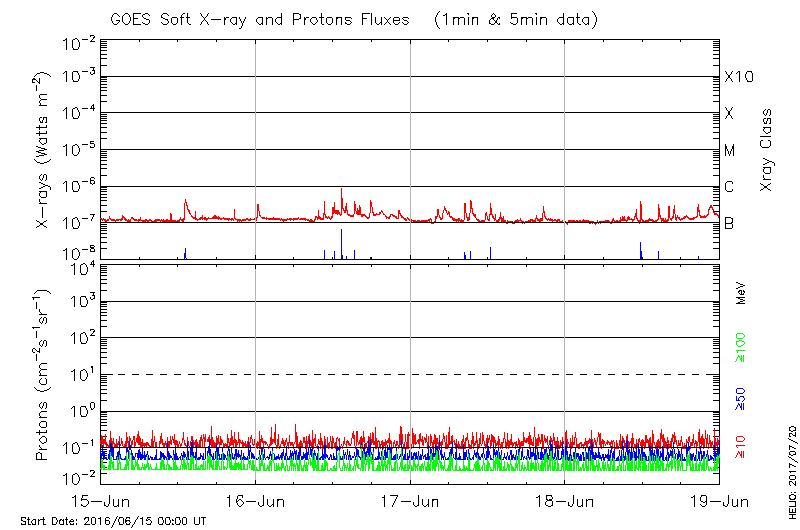800x530 pixels.
Task: Click the 16-Jun date label on the x-axis
Action: click(255, 500)
